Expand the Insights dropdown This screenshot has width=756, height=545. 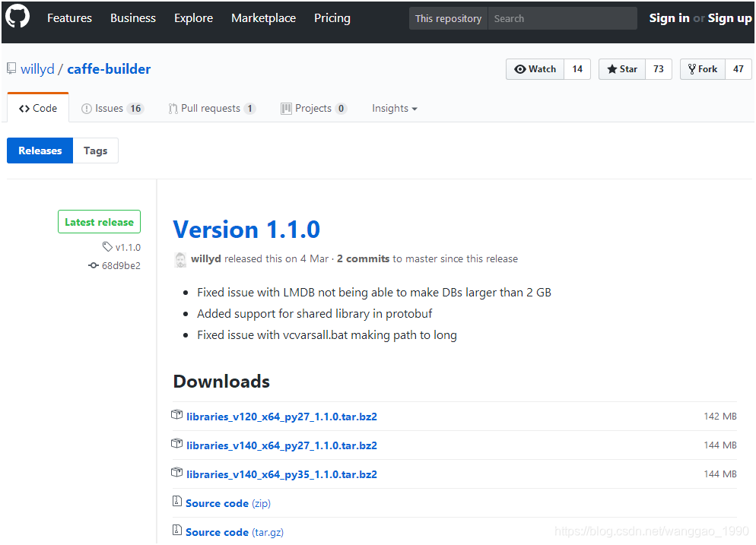(x=395, y=109)
